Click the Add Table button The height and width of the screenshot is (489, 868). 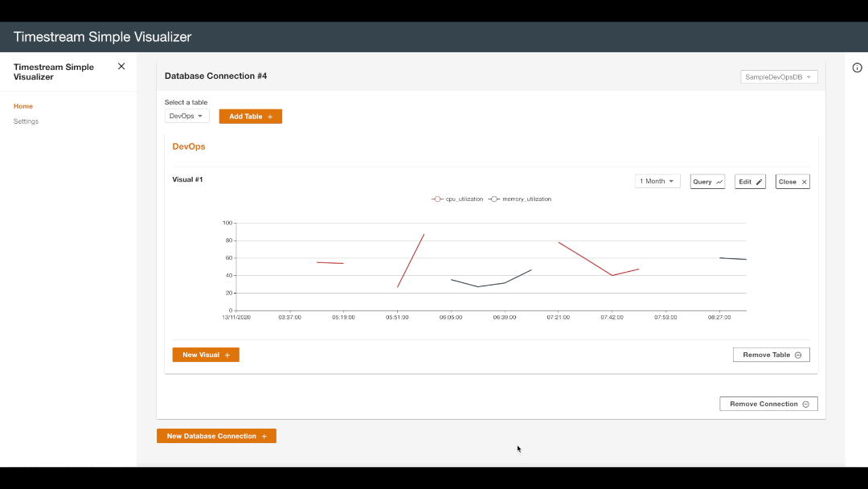(250, 117)
